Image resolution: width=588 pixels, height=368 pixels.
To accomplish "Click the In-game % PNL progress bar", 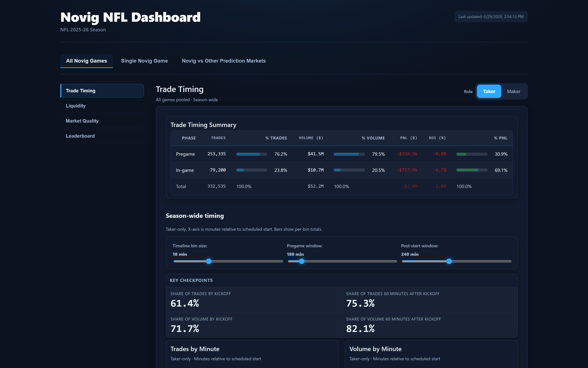I will point(472,170).
